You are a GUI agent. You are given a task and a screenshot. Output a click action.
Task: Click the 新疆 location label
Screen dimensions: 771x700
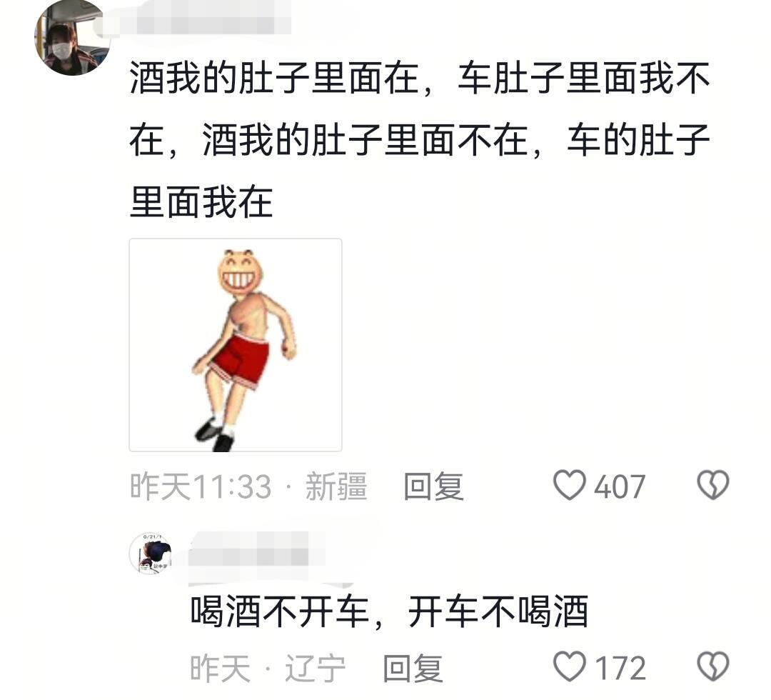tap(336, 486)
